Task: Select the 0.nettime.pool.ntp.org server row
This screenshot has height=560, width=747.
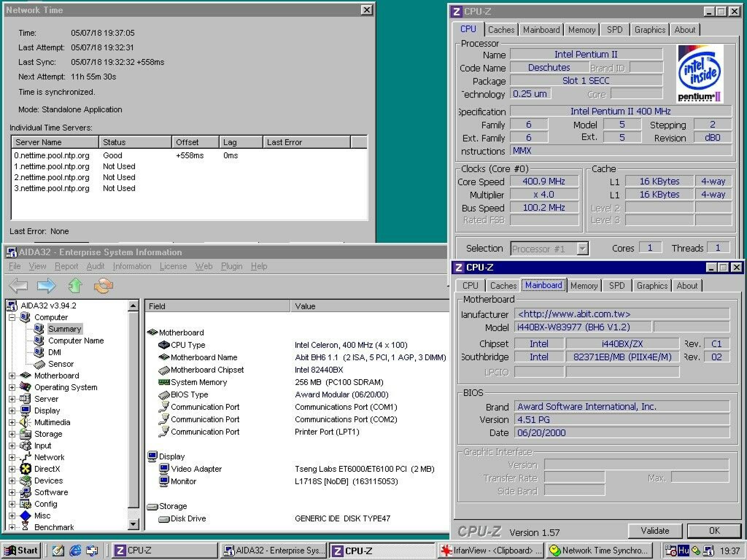Action: click(189, 156)
